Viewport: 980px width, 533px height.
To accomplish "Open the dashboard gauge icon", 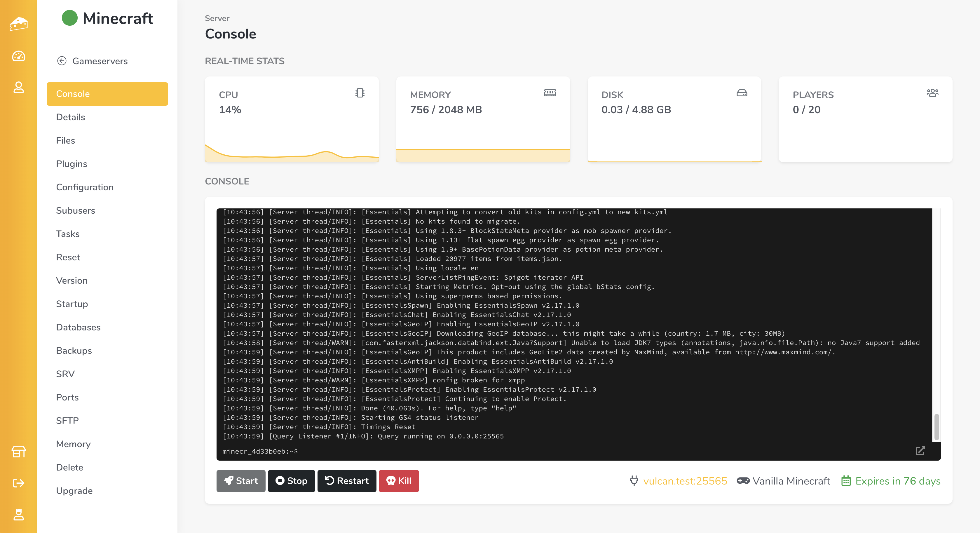I will 18,56.
